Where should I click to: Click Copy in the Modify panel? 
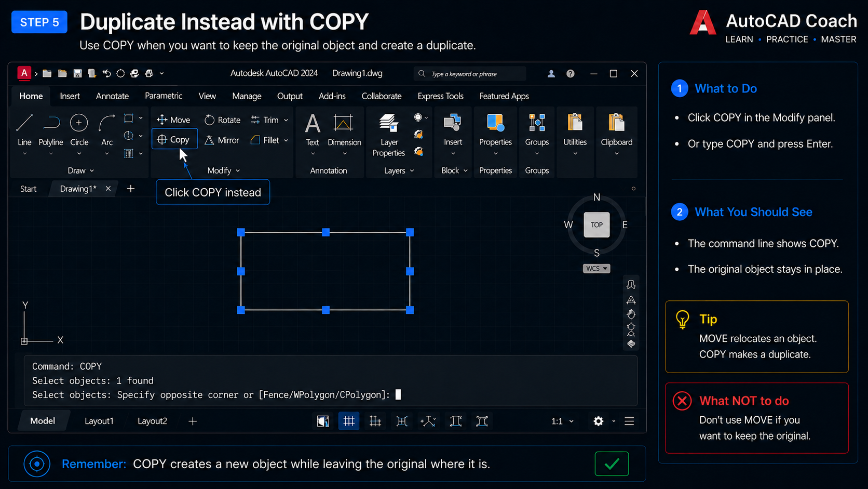pyautogui.click(x=174, y=139)
